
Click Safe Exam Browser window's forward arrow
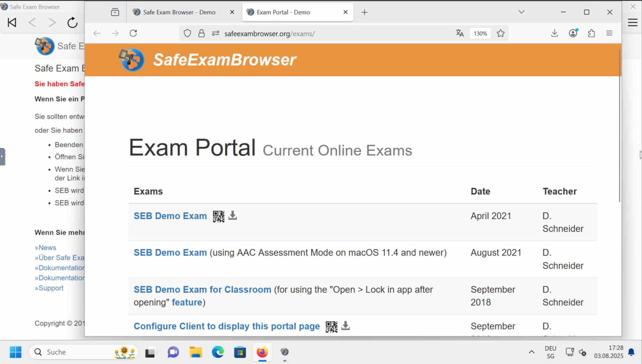click(52, 23)
